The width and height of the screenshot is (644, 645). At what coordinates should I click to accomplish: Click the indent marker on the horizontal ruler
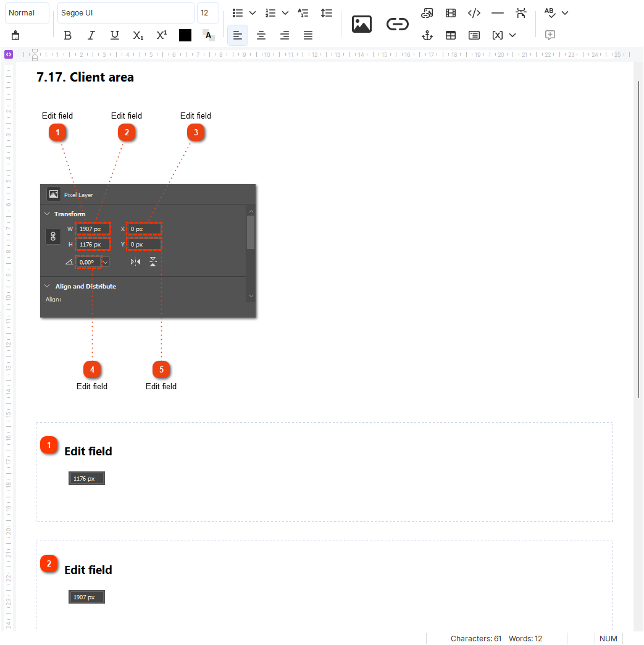[35, 55]
